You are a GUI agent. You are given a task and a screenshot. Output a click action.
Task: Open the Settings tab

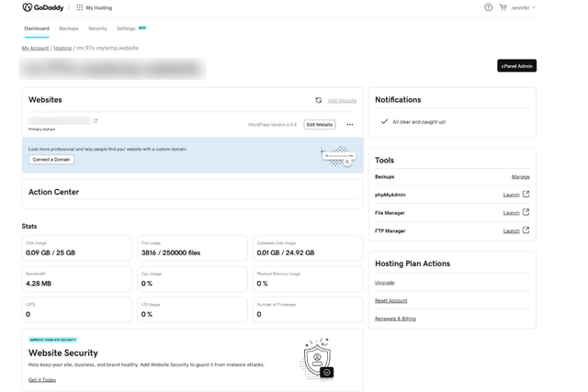click(x=126, y=28)
